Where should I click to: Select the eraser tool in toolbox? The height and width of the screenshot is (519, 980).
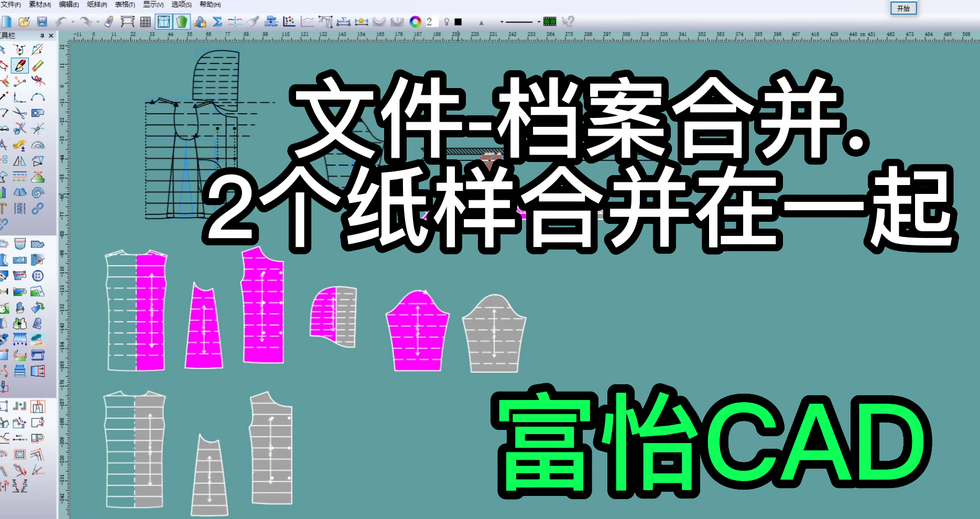click(x=38, y=66)
